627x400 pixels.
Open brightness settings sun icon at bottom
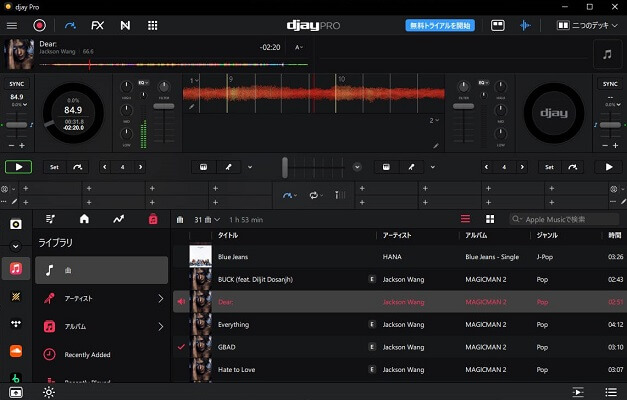tap(49, 392)
